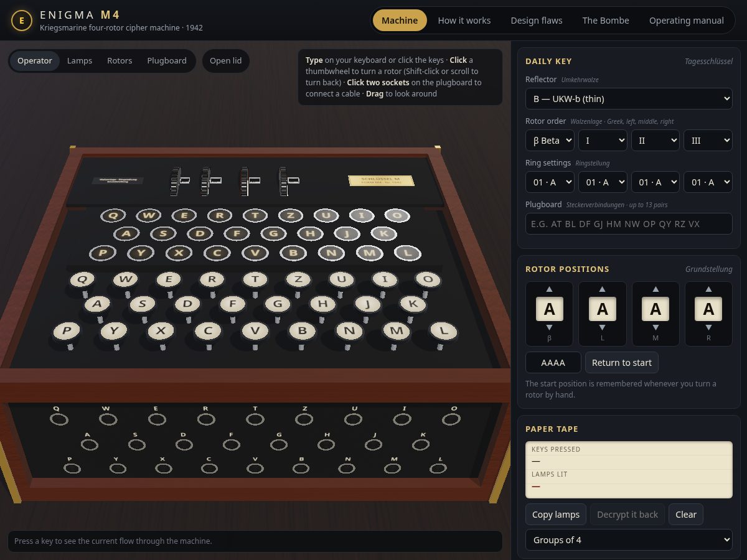Toggle the Open lid button
747x560 pixels.
pos(225,61)
